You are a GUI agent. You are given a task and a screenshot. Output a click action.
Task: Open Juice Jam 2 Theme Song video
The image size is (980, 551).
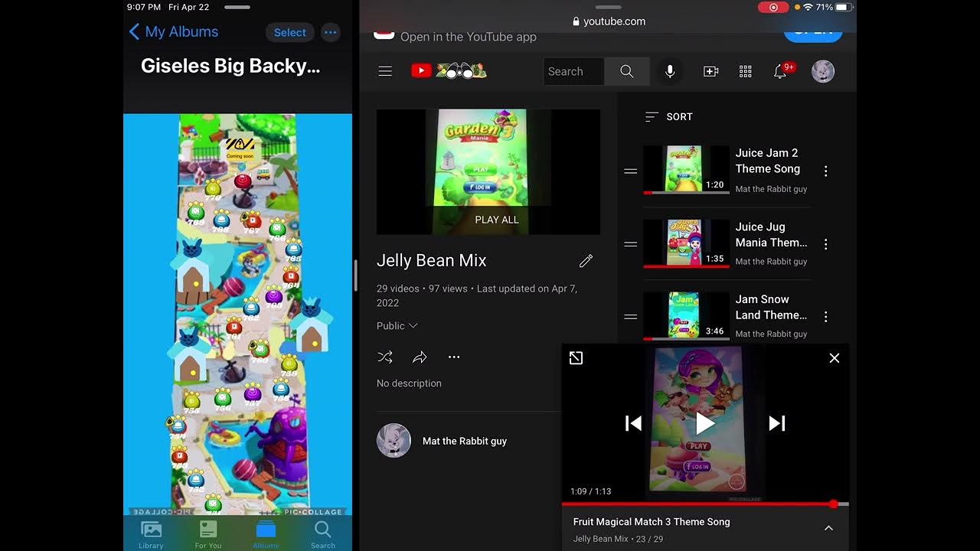click(768, 161)
